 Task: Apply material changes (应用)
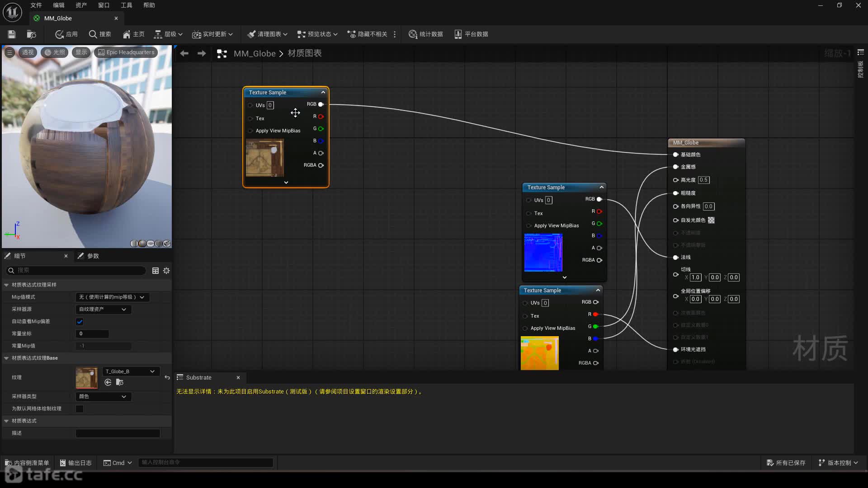coord(66,34)
